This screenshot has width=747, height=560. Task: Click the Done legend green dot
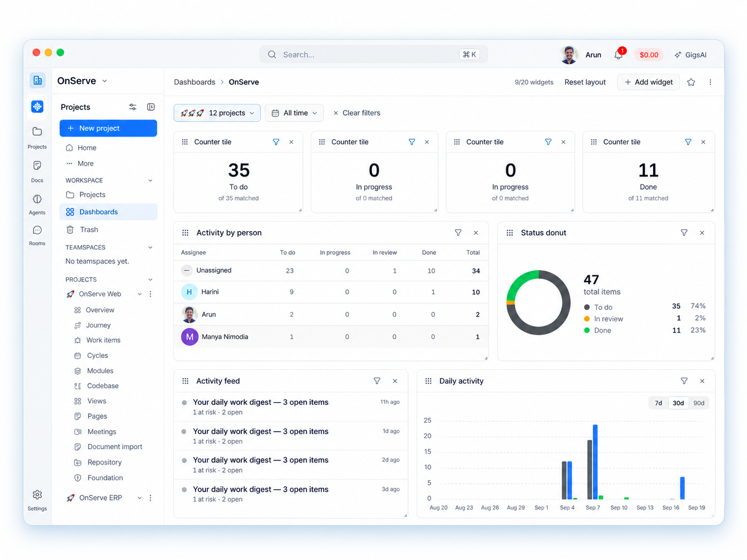click(x=587, y=331)
